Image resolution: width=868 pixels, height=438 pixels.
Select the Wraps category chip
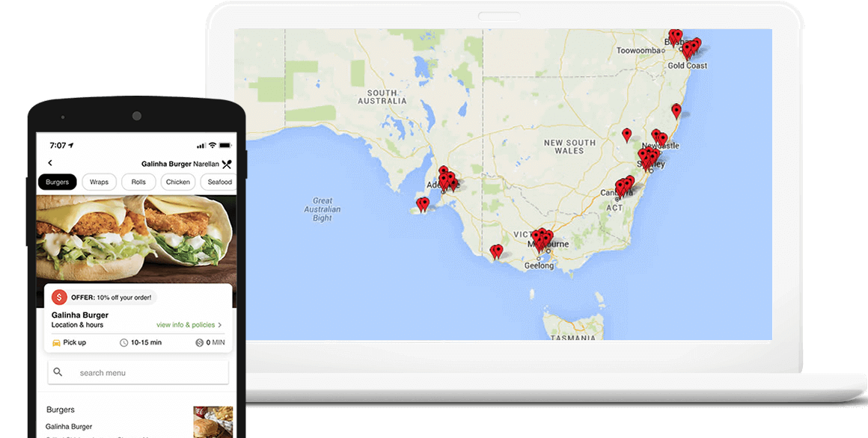(99, 182)
